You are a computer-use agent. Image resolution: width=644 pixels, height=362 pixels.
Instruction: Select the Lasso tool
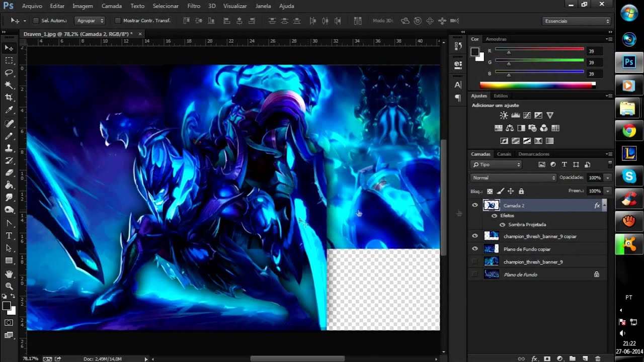point(9,72)
